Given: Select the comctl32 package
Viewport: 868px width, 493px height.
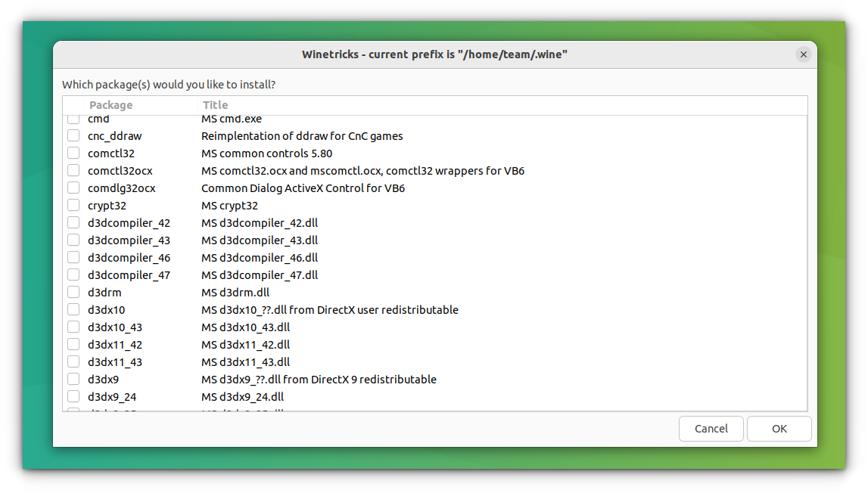Looking at the screenshot, I should [73, 153].
